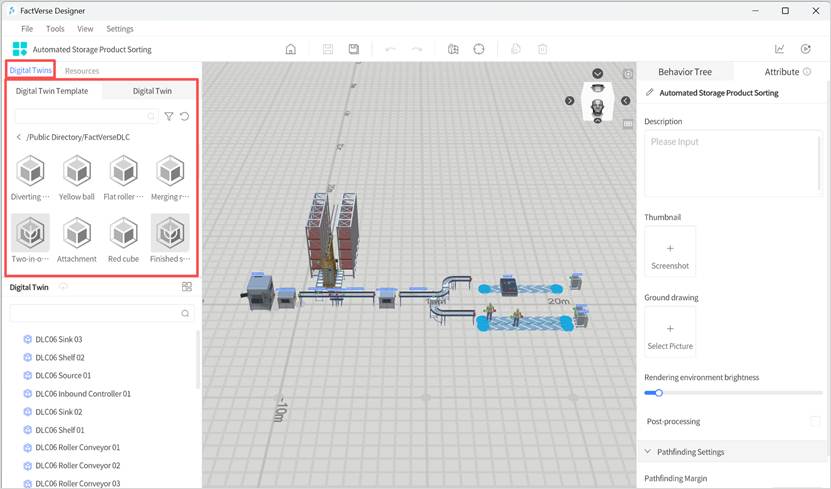Switch to the Behavior Tree tab
The width and height of the screenshot is (831, 489).
pyautogui.click(x=685, y=72)
